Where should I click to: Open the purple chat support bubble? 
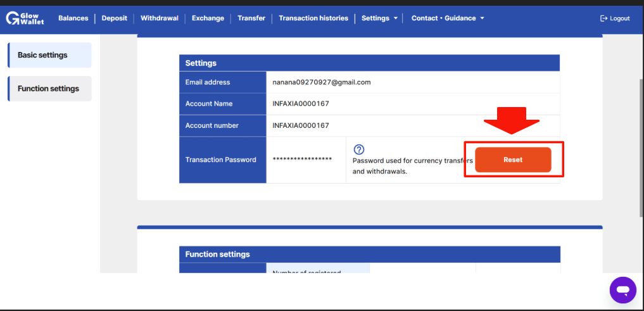pyautogui.click(x=622, y=290)
